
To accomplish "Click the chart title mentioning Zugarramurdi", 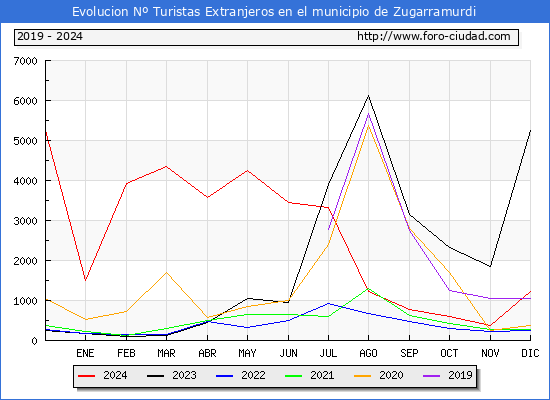I will tap(274, 12).
